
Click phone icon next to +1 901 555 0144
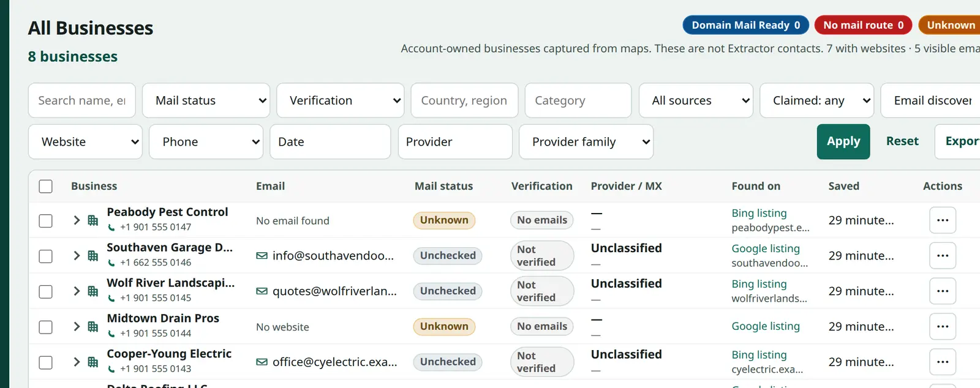click(x=111, y=334)
